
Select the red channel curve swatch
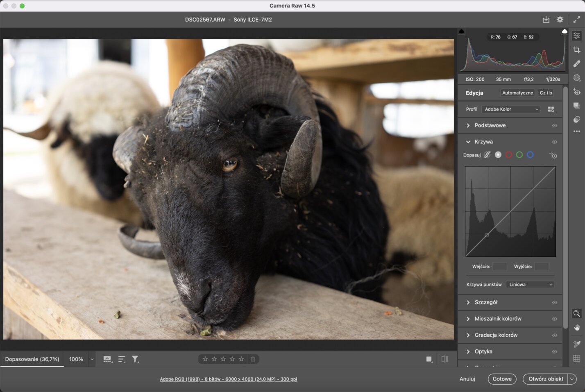point(509,155)
